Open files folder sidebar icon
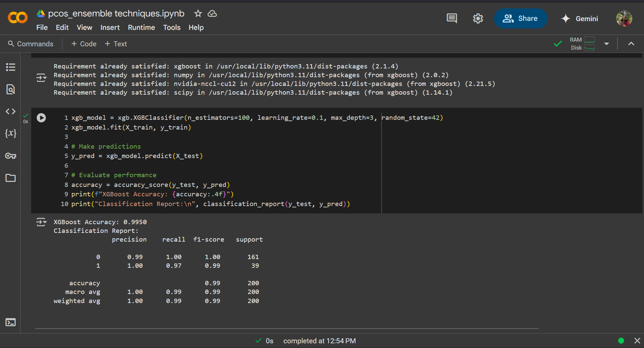The height and width of the screenshot is (348, 644). 11,178
